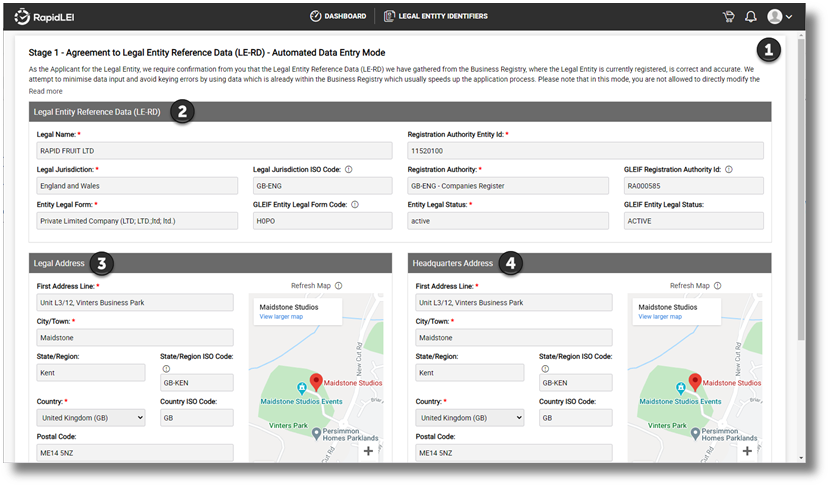Open the notifications bell
The width and height of the screenshot is (830, 487).
pyautogui.click(x=750, y=16)
